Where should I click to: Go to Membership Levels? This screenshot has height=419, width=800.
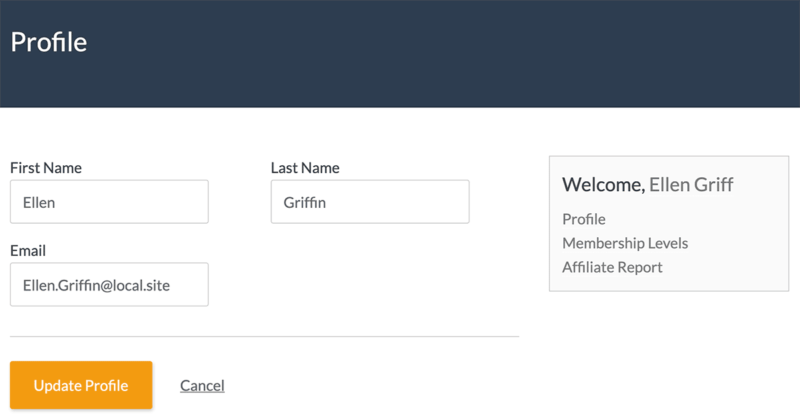point(625,243)
